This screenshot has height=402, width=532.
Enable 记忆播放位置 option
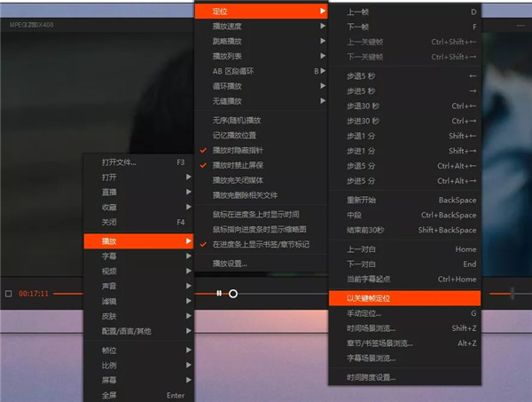pos(237,136)
